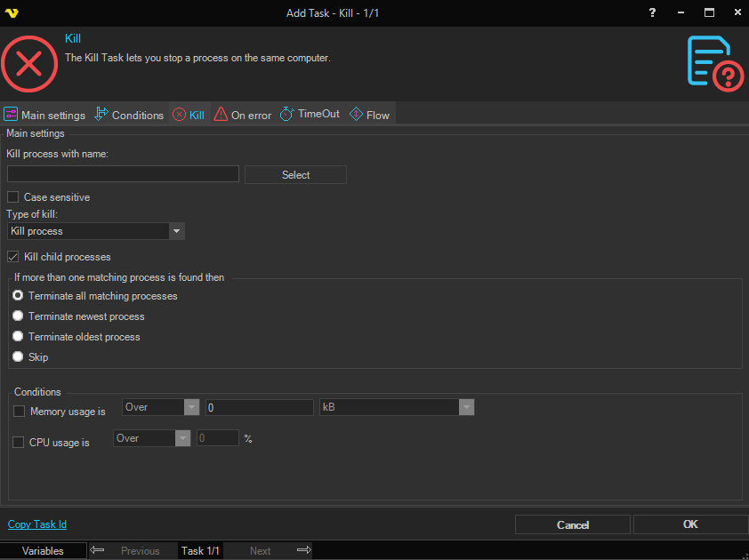Click the red Kill task icon in header

pos(28,63)
